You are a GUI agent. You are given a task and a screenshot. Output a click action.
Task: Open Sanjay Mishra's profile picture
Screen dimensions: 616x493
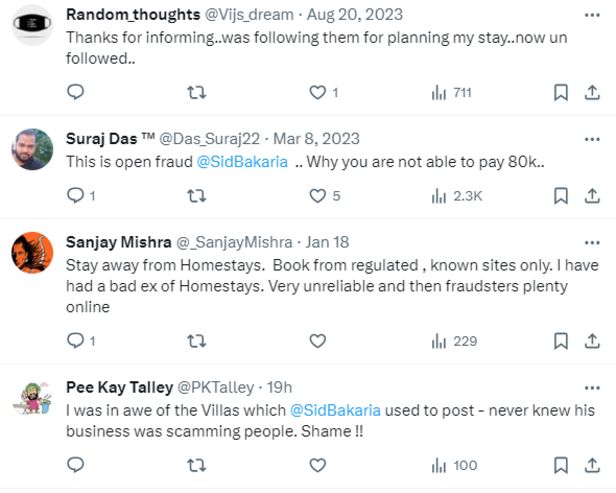(x=32, y=252)
